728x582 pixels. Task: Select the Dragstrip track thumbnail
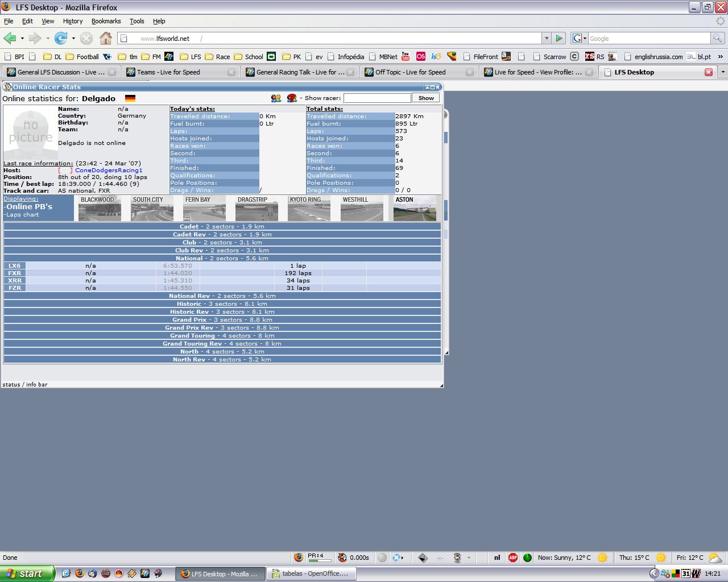point(257,208)
